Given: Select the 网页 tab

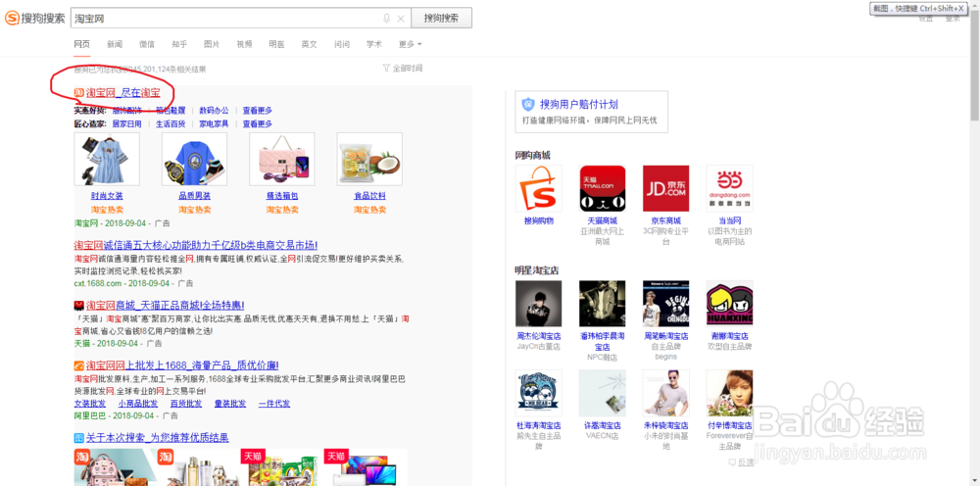Looking at the screenshot, I should coord(82,44).
